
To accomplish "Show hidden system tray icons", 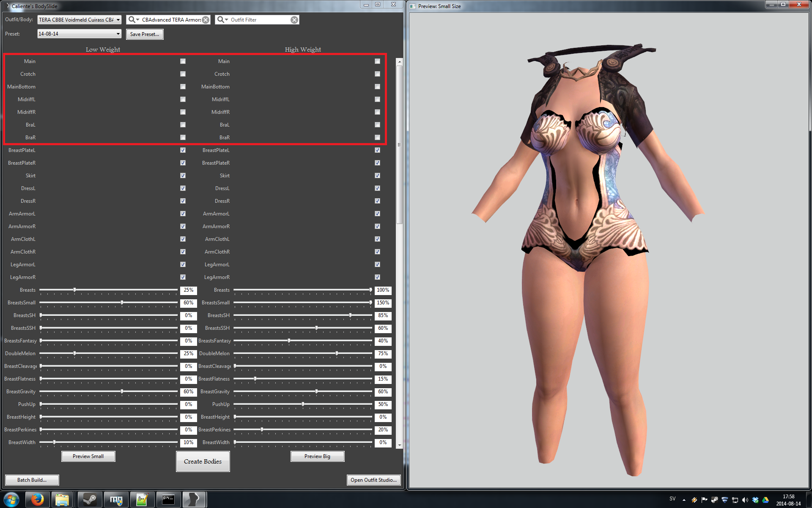I will 684,500.
